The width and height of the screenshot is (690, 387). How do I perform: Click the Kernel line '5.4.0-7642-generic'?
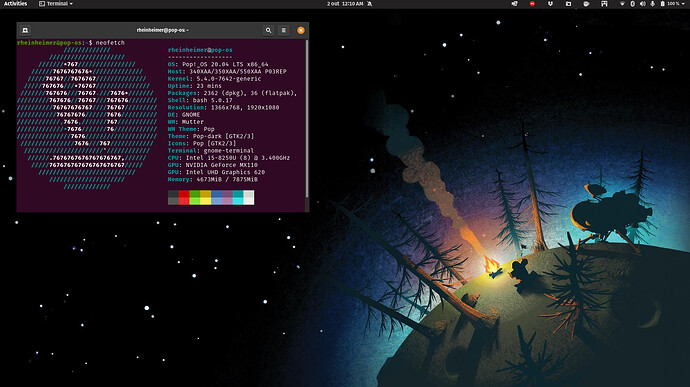coord(214,79)
